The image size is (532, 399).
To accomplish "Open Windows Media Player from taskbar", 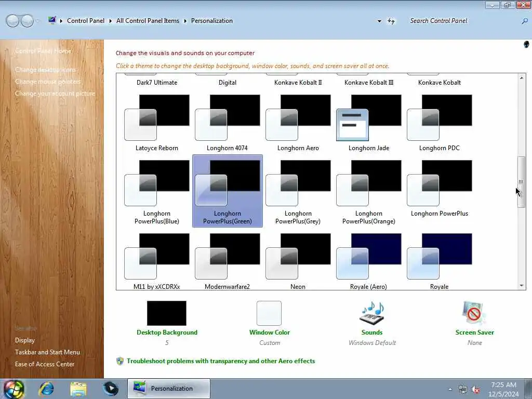I will [111, 389].
